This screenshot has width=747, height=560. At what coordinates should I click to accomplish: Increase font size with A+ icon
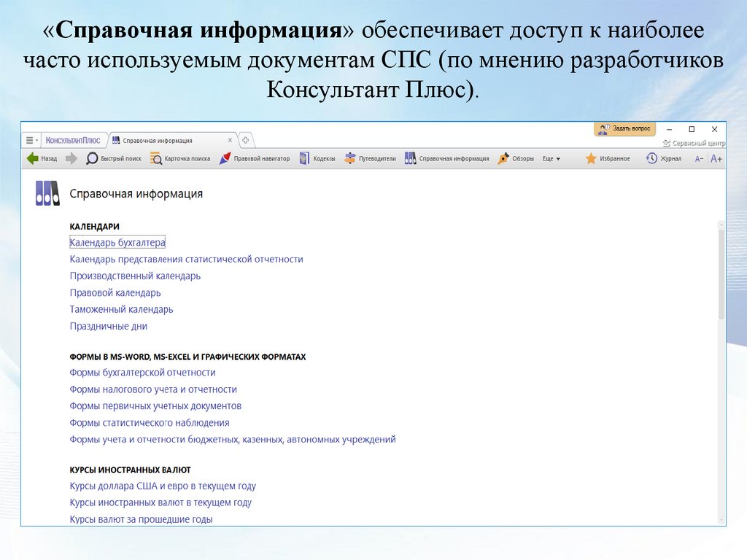[716, 159]
